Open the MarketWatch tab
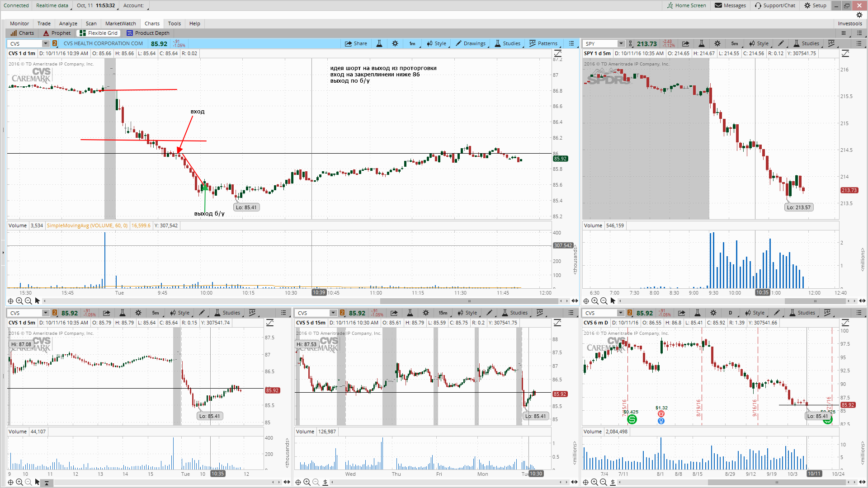The image size is (868, 488). [x=120, y=23]
